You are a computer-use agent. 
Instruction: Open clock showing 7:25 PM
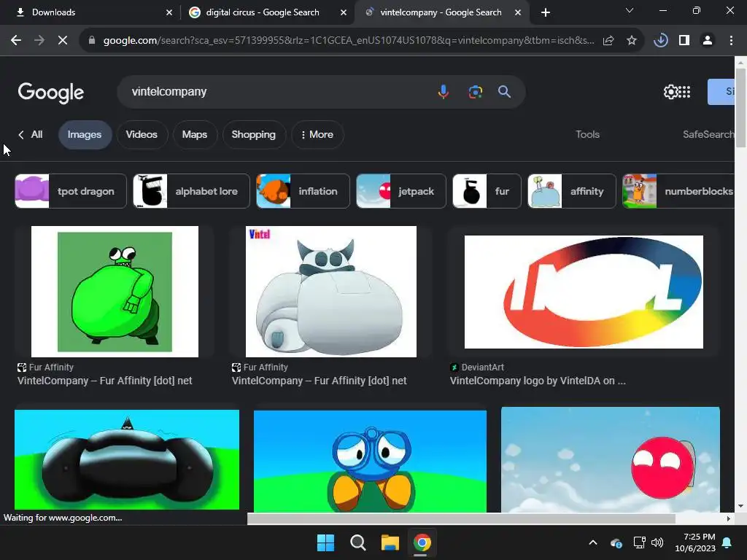[695, 542]
